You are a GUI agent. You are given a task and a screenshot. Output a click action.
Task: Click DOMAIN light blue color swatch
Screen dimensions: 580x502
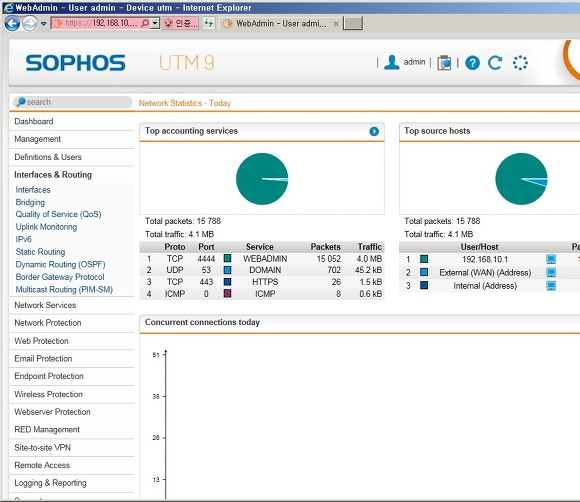tap(227, 270)
